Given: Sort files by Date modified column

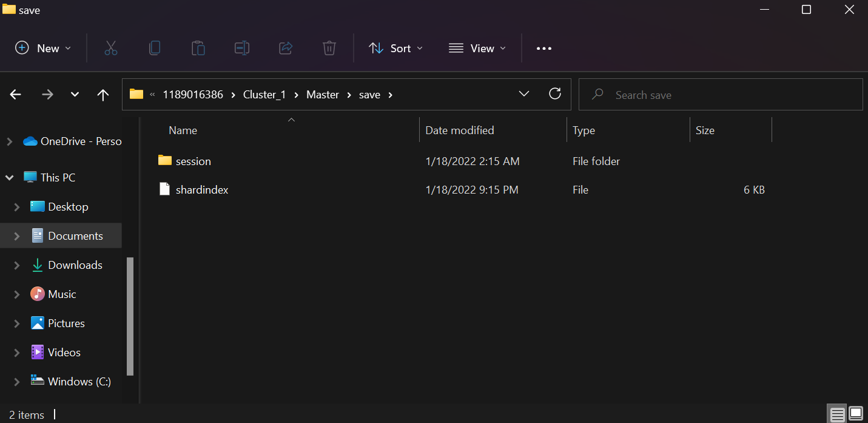Looking at the screenshot, I should coord(459,130).
